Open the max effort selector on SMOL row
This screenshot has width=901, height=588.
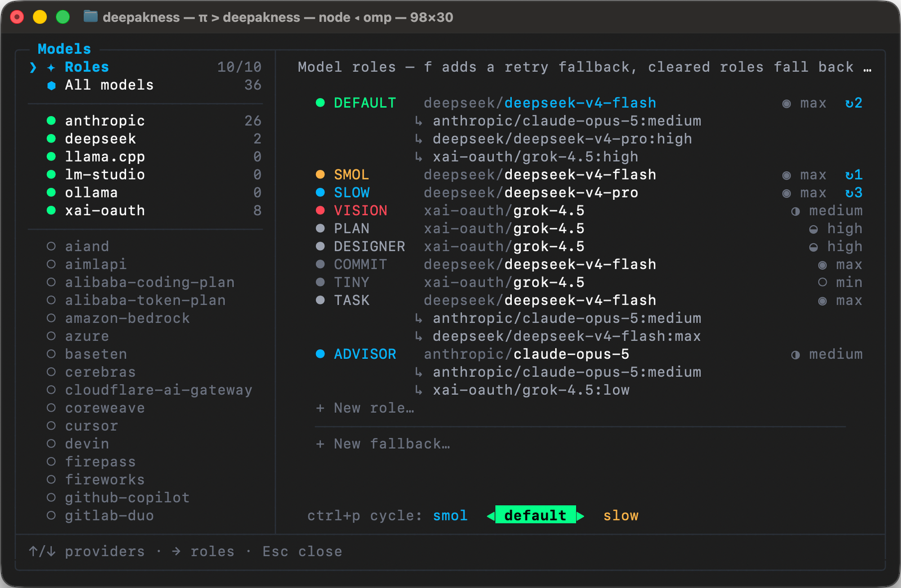tap(804, 175)
